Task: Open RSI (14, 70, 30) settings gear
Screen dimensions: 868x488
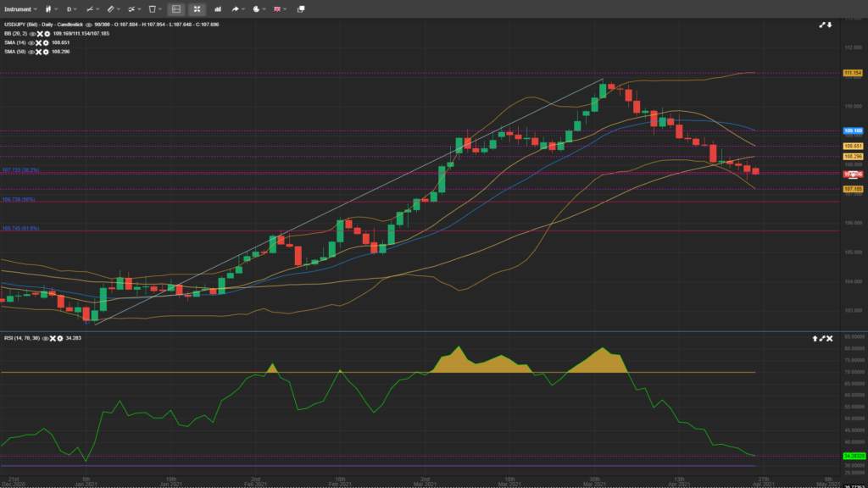Action: tap(60, 338)
